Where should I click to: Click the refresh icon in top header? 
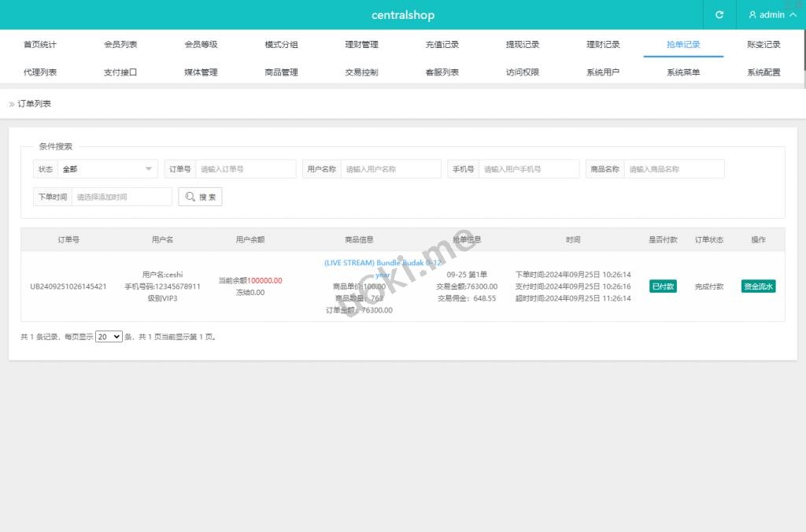click(719, 15)
